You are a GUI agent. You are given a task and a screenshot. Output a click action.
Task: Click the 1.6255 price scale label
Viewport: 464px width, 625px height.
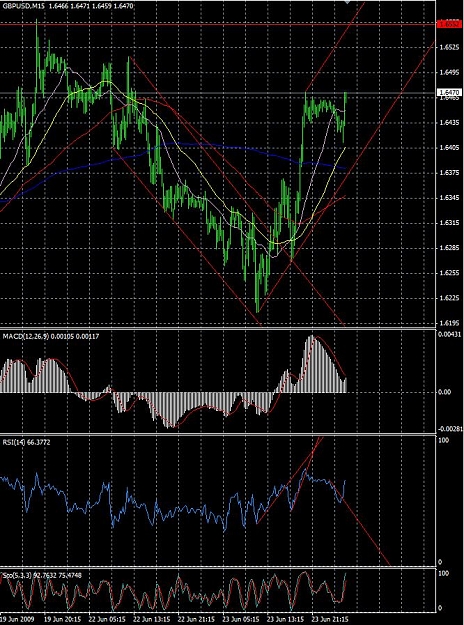pyautogui.click(x=448, y=273)
